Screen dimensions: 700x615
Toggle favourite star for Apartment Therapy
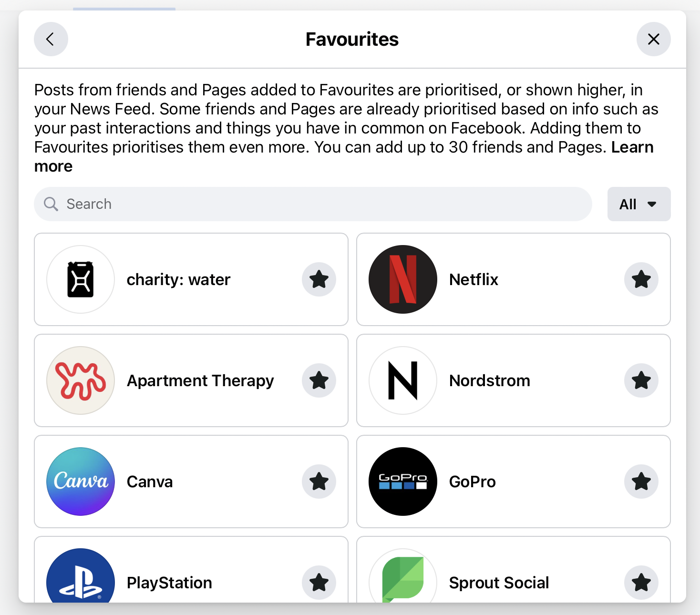tap(319, 380)
